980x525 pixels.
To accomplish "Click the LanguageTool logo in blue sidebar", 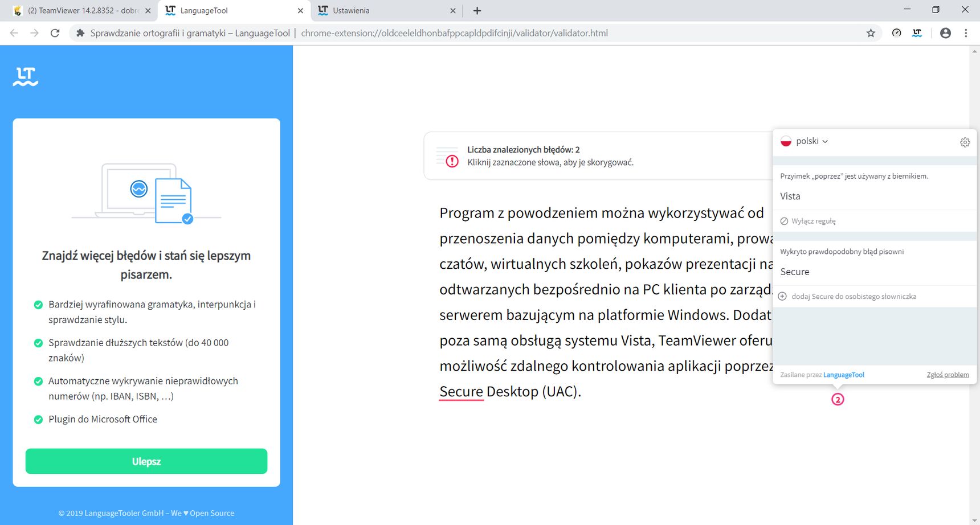I will point(26,76).
